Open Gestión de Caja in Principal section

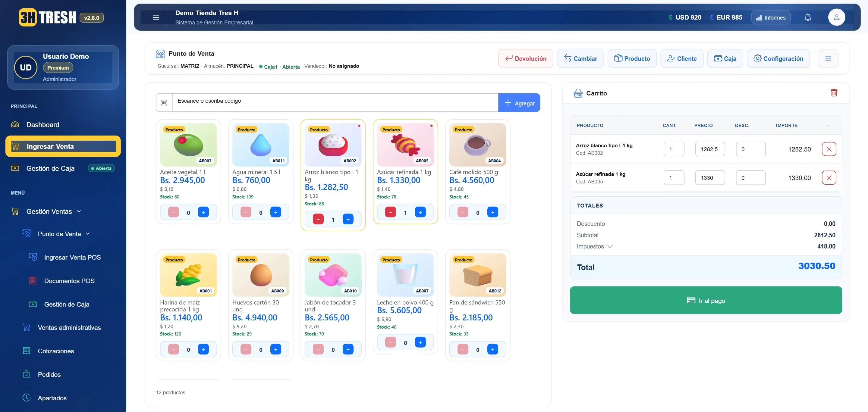pyautogui.click(x=63, y=168)
